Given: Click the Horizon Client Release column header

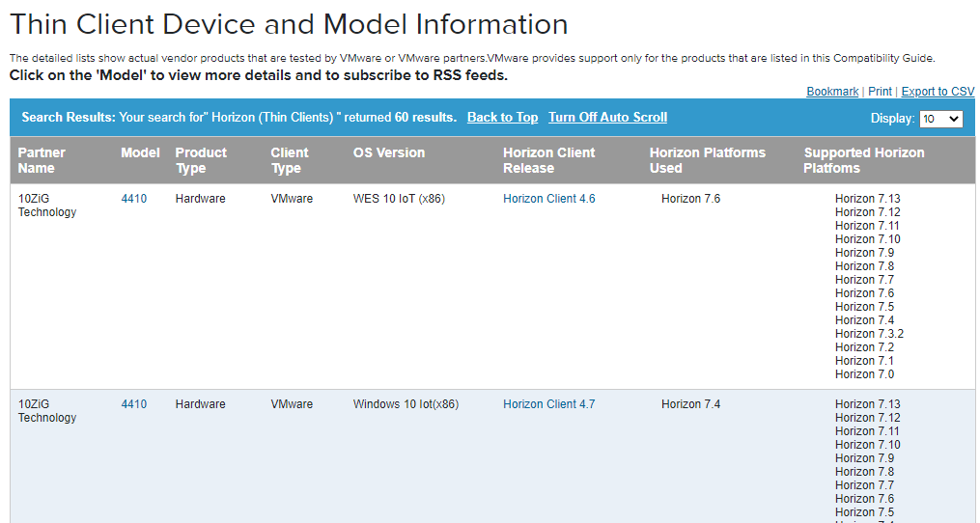Looking at the screenshot, I should (548, 160).
